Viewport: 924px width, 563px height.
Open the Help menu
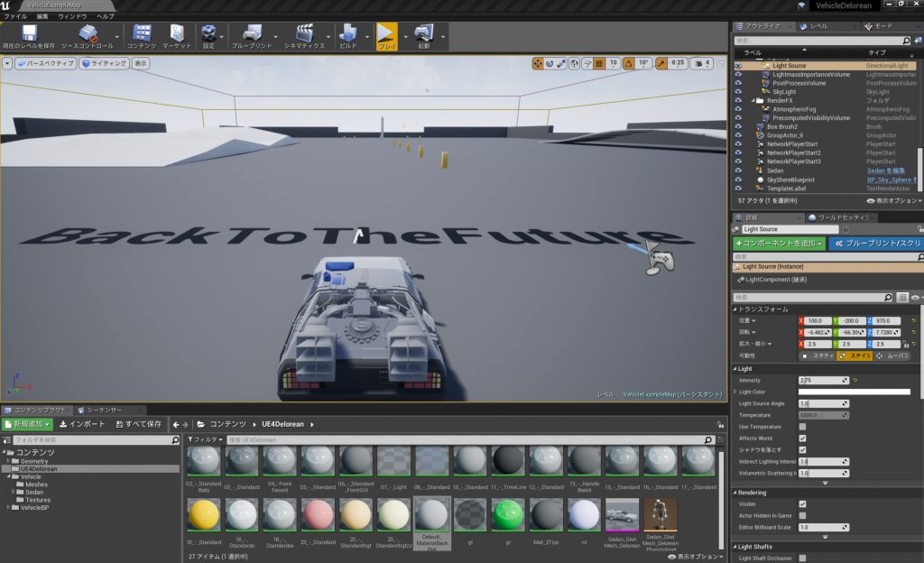tap(106, 16)
